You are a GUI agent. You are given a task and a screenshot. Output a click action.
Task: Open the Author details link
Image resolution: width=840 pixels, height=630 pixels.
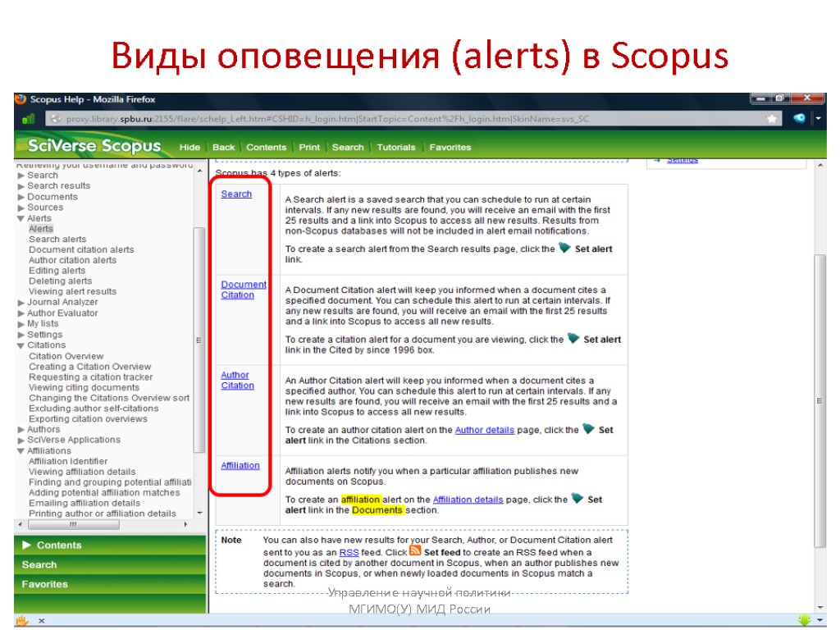point(484,430)
